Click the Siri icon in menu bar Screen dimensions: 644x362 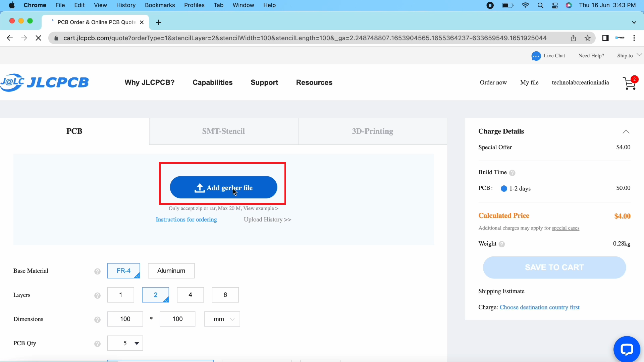point(569,5)
